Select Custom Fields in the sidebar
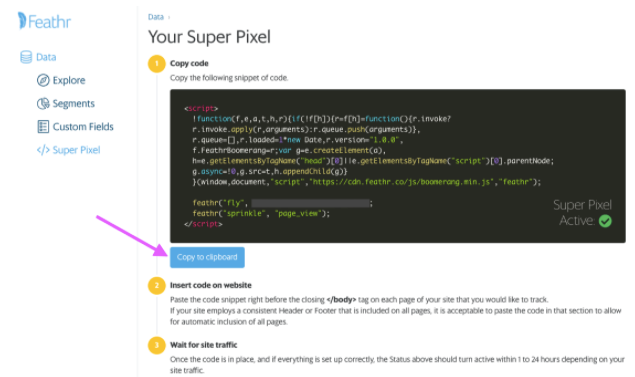This screenshot has width=635, height=377. [x=83, y=127]
